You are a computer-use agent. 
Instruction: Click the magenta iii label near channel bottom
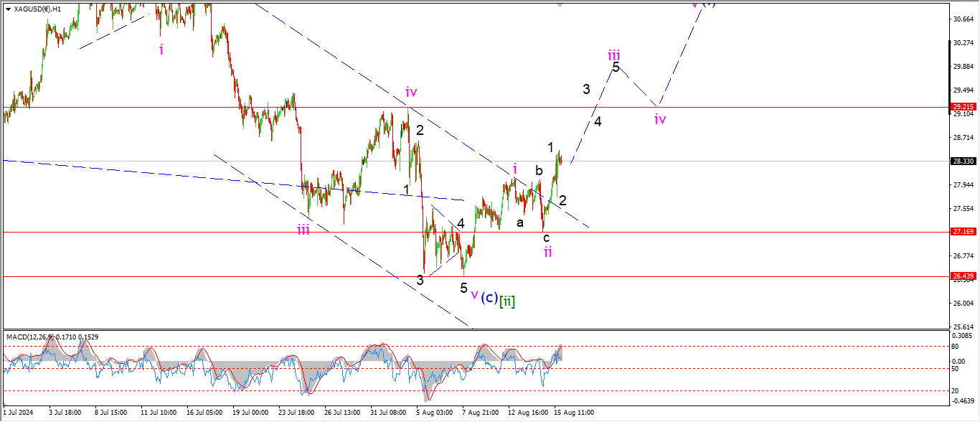tap(303, 230)
